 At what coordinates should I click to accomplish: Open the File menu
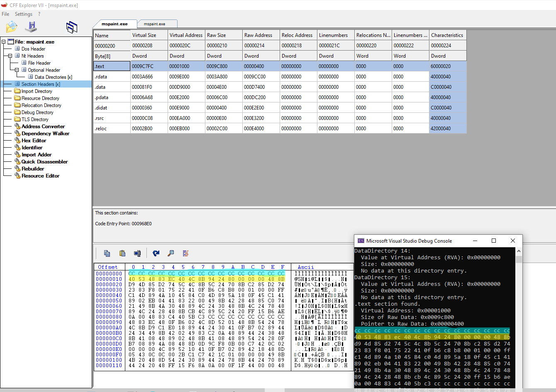pyautogui.click(x=5, y=14)
